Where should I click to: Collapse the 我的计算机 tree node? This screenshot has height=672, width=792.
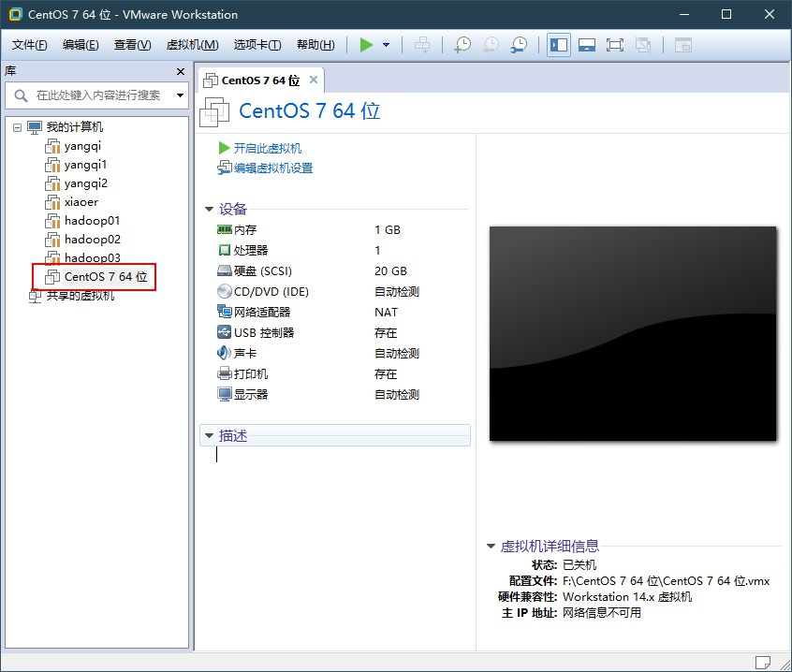click(17, 127)
